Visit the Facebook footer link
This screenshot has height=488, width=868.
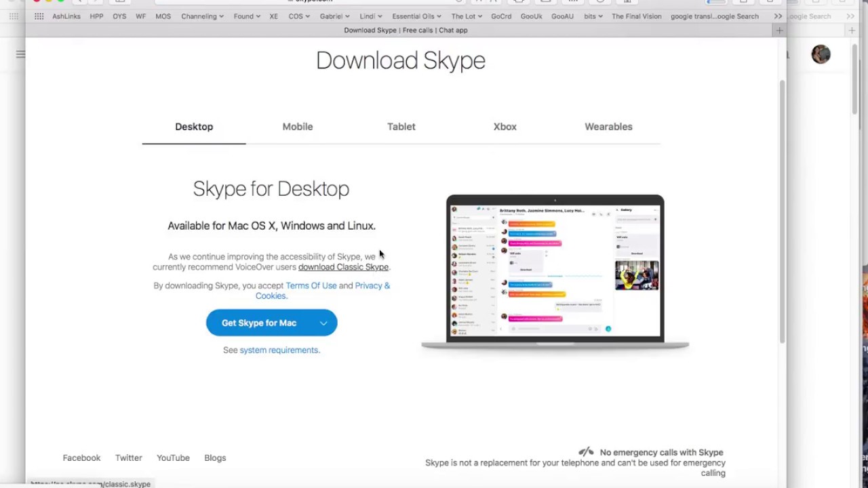pos(81,457)
